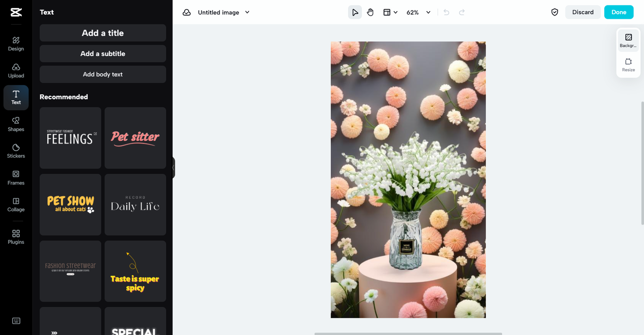Choose the Daily Life text template
This screenshot has height=335, width=644.
135,205
